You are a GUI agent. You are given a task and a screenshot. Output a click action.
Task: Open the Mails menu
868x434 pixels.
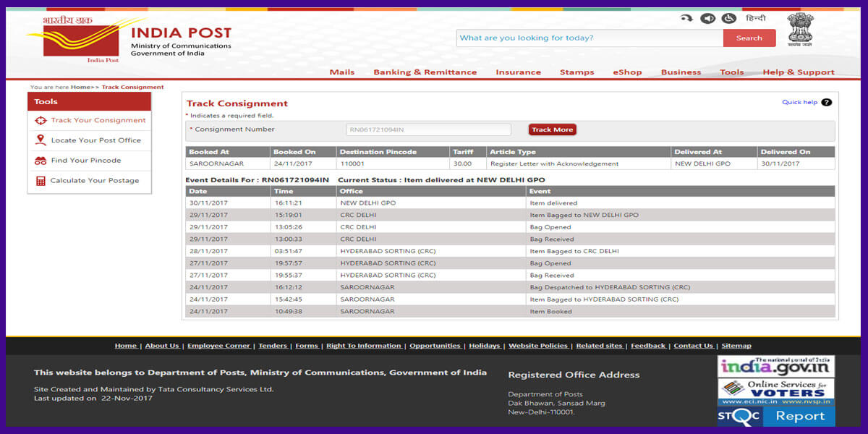coord(342,72)
